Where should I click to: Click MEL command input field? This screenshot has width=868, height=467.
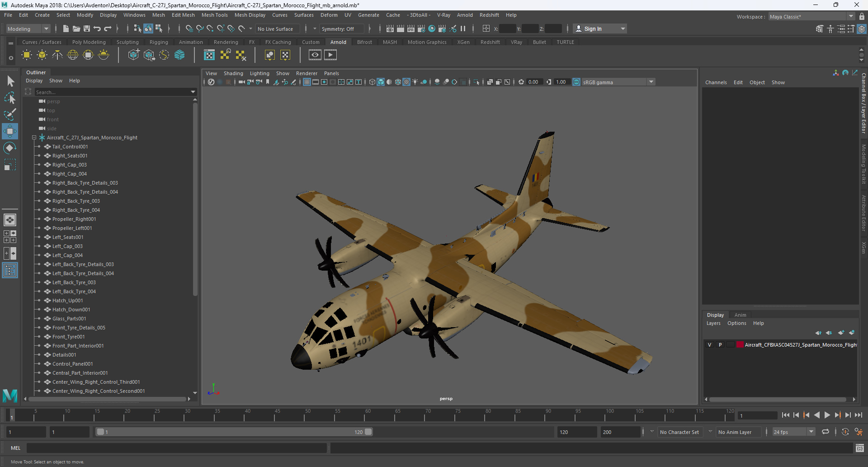pyautogui.click(x=176, y=448)
